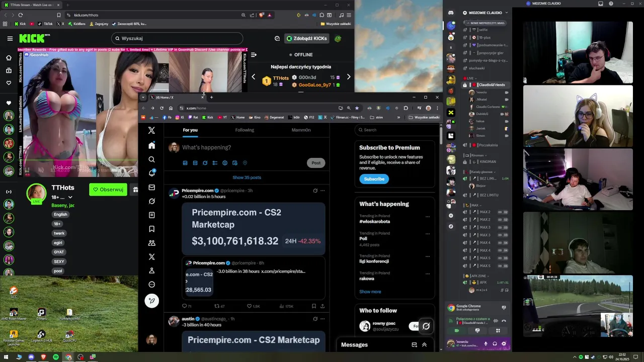The height and width of the screenshot is (362, 644).
Task: Toggle Discord camera button
Action: (x=457, y=330)
